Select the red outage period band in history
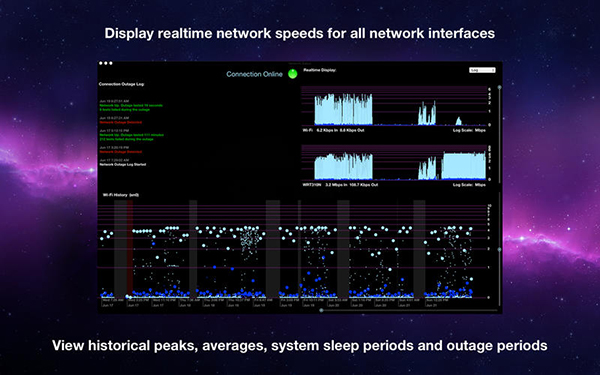This screenshot has width=600, height=375. (x=130, y=249)
